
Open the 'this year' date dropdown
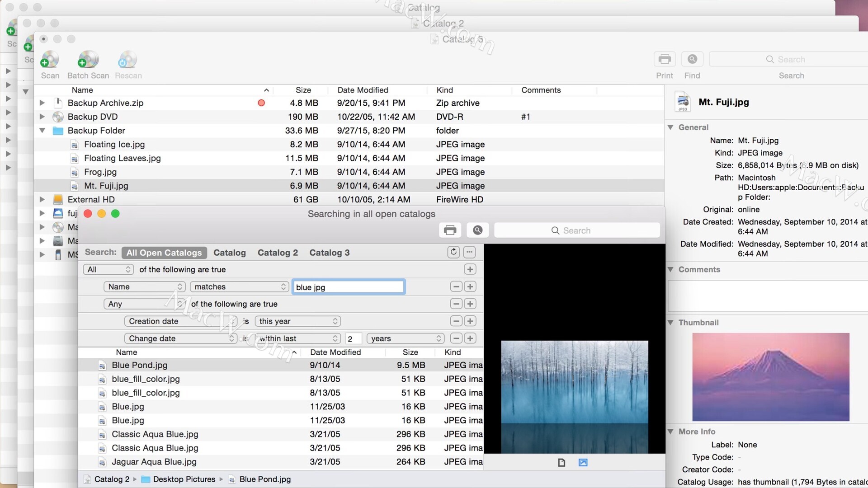click(297, 321)
